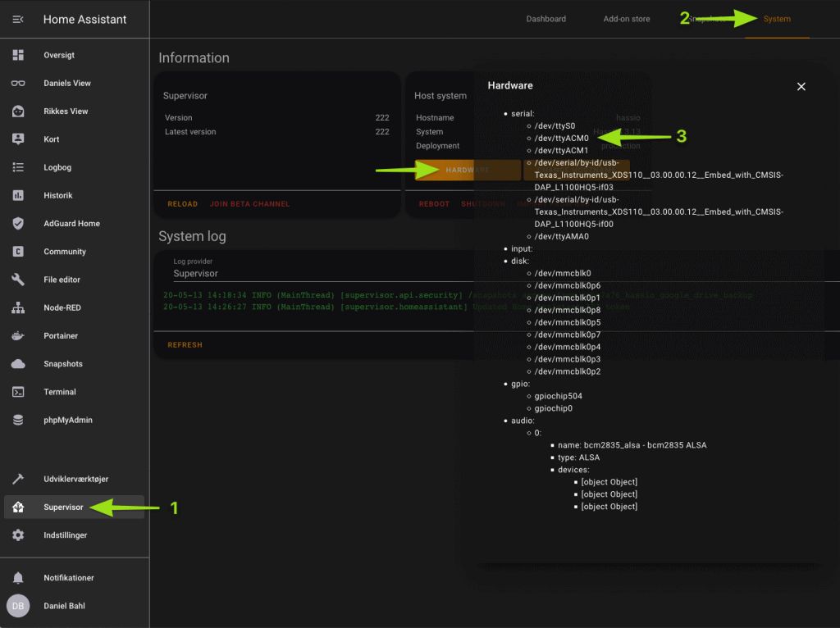
Task: Click the Supervisor home icon
Action: 18,507
